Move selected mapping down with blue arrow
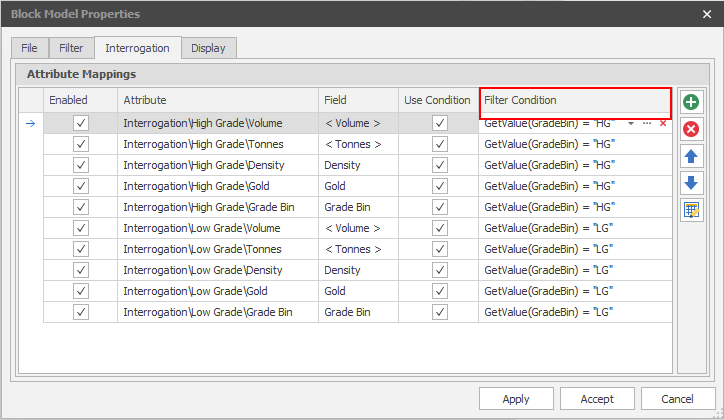The height and width of the screenshot is (420, 724). [690, 183]
